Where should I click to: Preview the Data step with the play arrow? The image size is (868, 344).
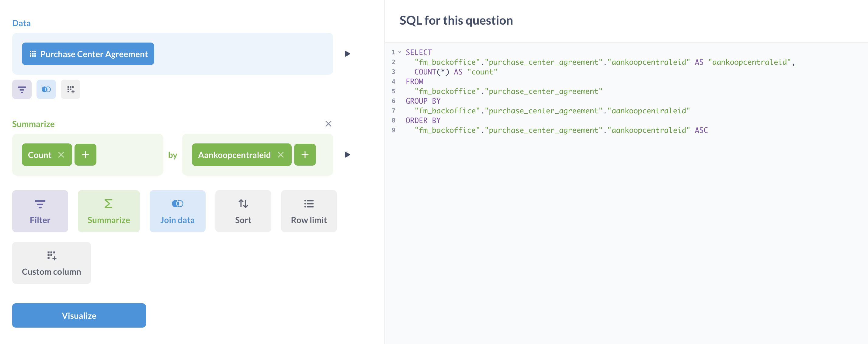347,54
